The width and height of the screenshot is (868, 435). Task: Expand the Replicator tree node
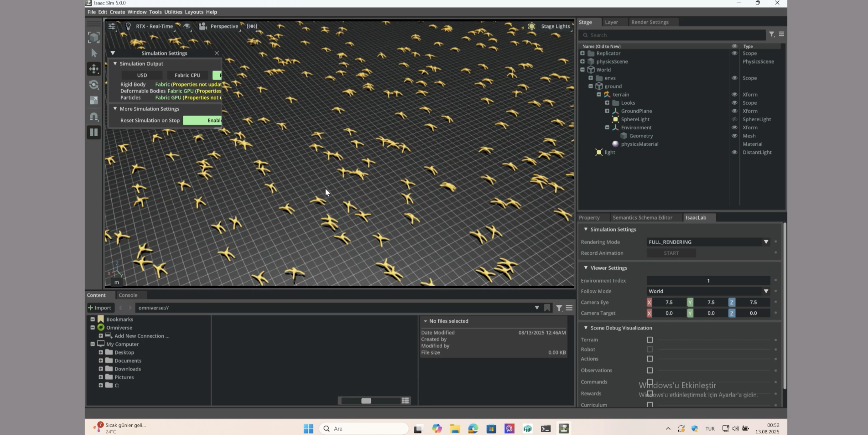(x=582, y=53)
